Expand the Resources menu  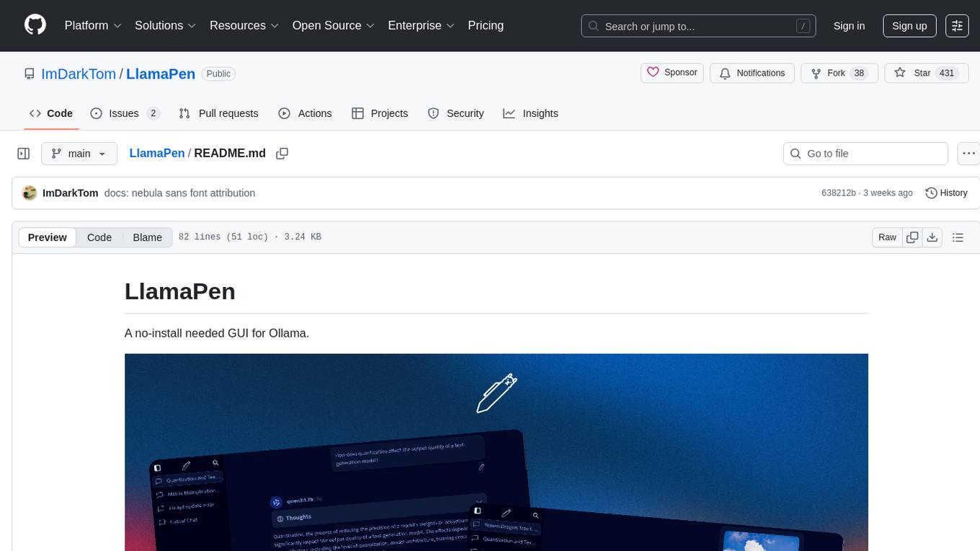point(244,25)
